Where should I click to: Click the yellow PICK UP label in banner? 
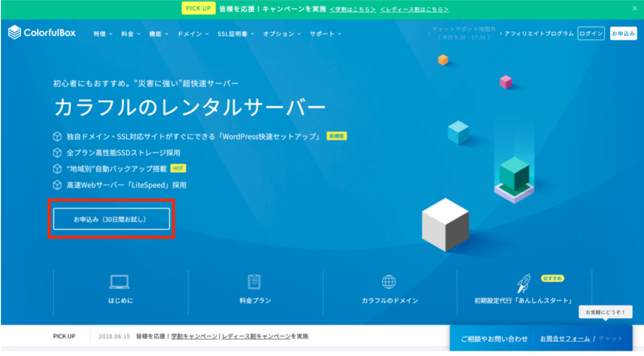tap(199, 9)
